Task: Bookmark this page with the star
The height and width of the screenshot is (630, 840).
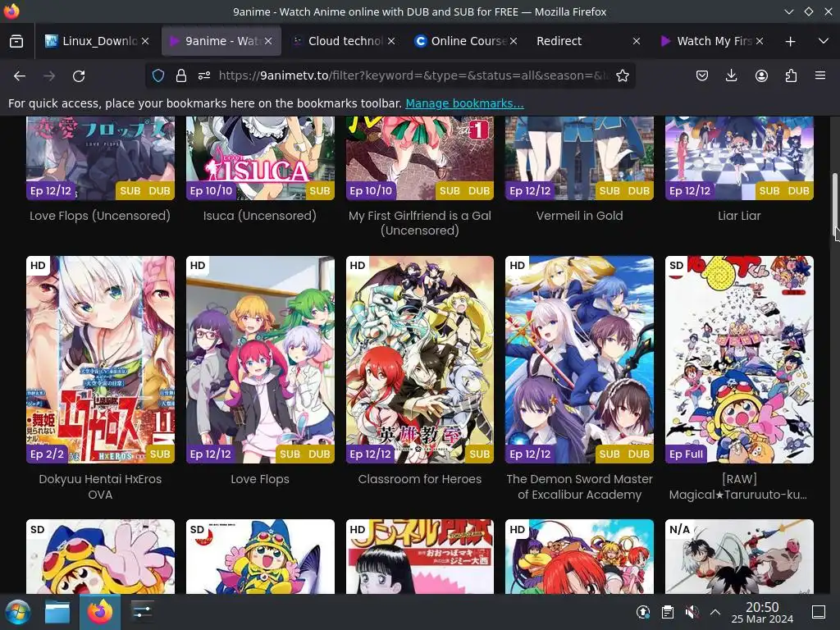Action: pyautogui.click(x=622, y=75)
